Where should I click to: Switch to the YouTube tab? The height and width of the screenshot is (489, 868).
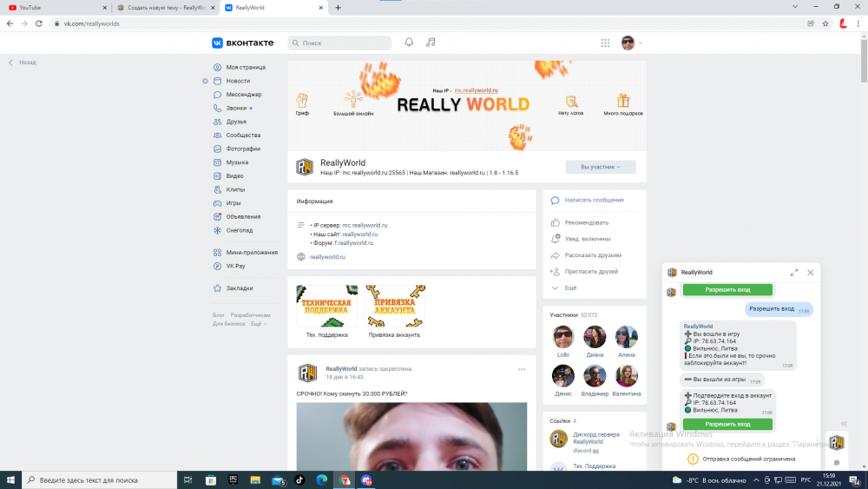point(56,8)
